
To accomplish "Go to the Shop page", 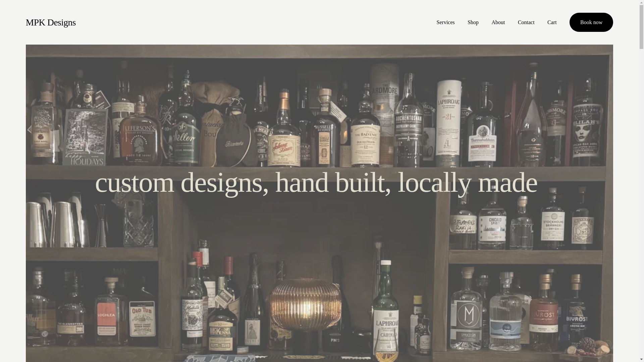I will tap(473, 22).
